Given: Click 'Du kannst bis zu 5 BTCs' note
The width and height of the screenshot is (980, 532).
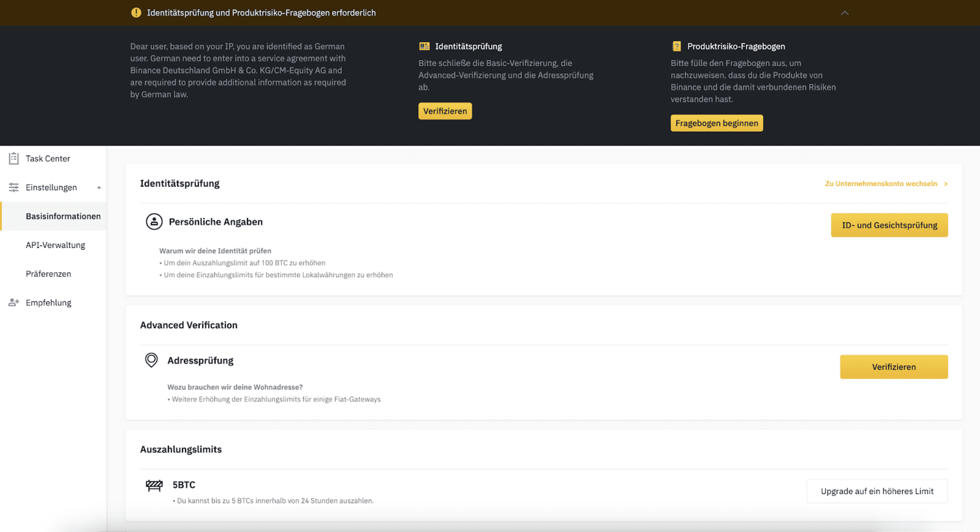Looking at the screenshot, I should click(273, 501).
